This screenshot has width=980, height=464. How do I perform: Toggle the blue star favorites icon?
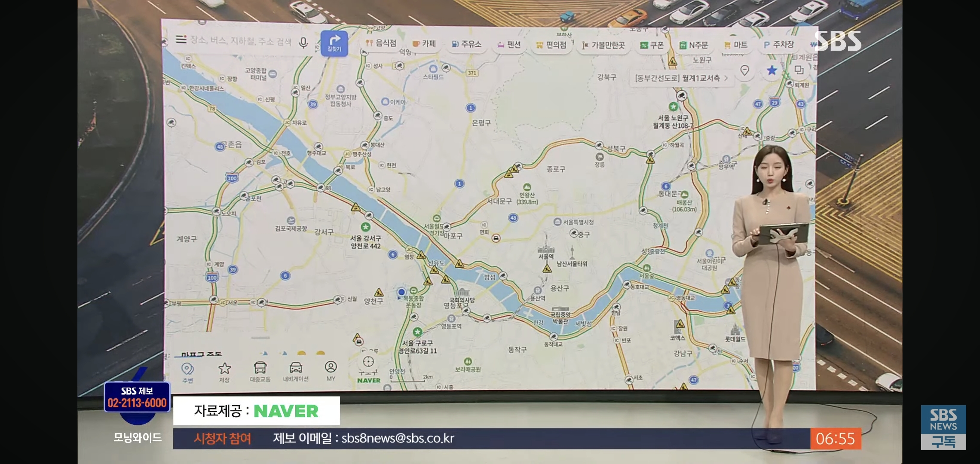(772, 70)
